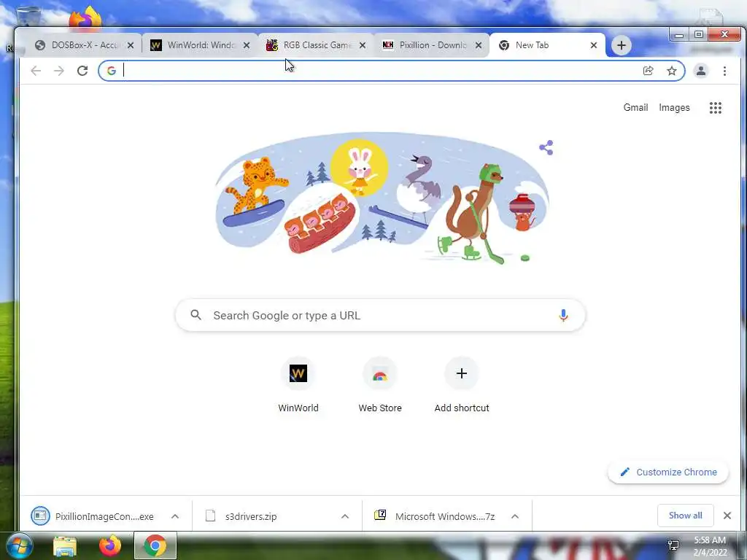Close the Pixillion tab
This screenshot has height=560, width=747.
[479, 45]
